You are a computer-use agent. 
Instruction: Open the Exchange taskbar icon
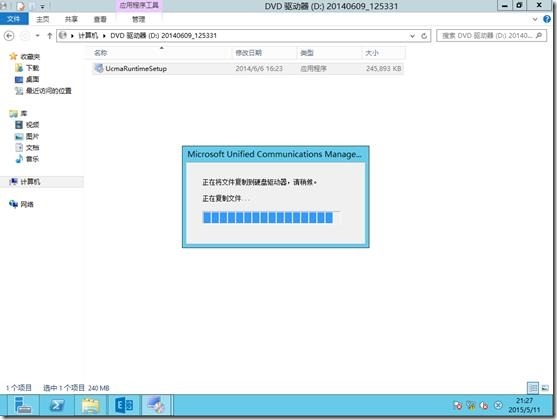pos(124,405)
